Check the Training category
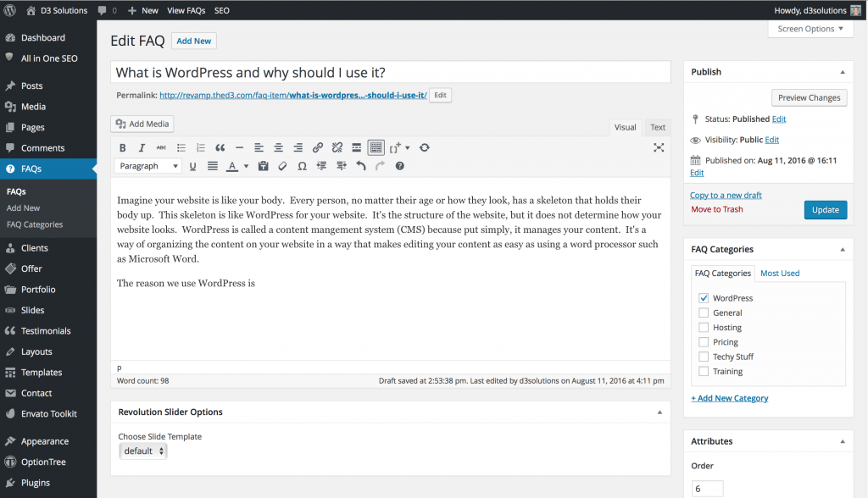 [704, 371]
